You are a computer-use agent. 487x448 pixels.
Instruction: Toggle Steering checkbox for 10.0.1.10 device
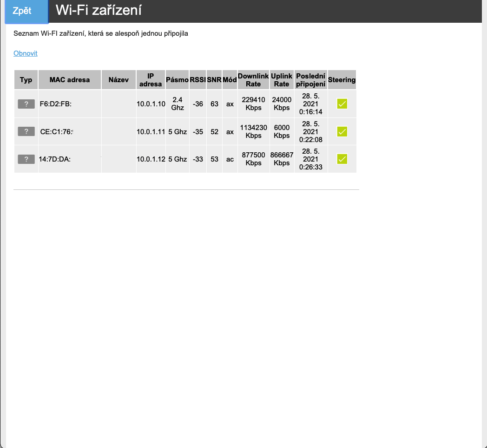tap(342, 104)
